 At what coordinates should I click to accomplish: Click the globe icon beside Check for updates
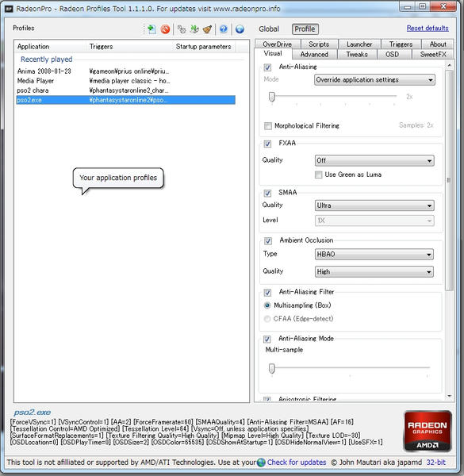click(261, 463)
